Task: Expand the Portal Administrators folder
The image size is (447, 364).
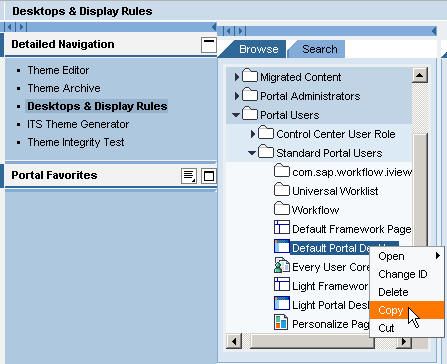Action: click(237, 96)
